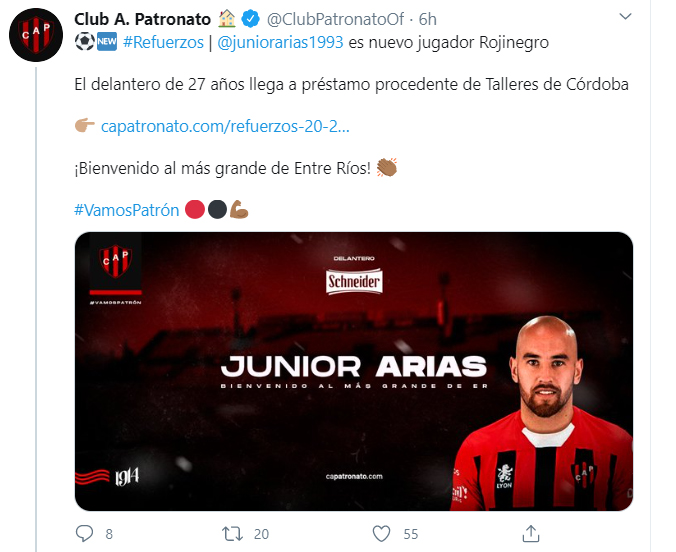Click the retweet count 20
The image size is (676, 552).
[x=261, y=534]
